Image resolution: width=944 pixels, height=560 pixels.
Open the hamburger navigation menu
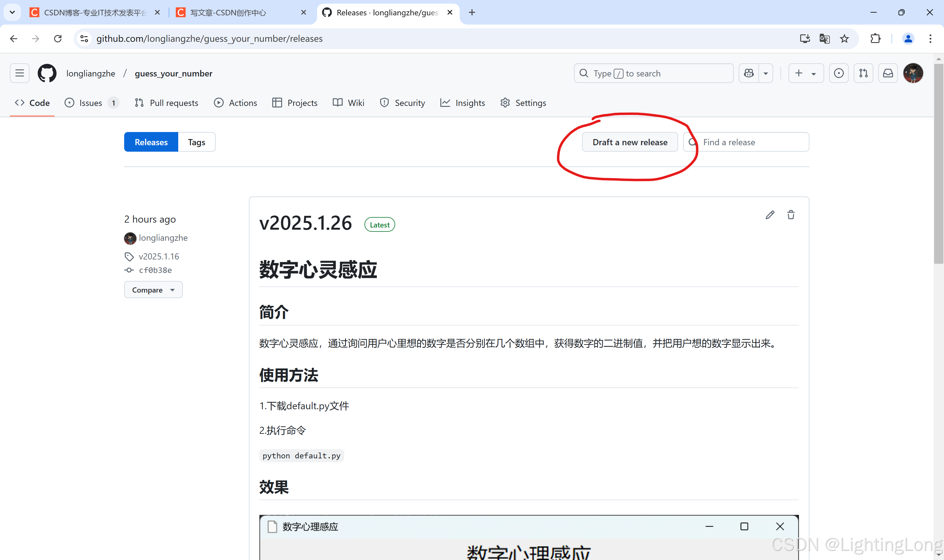click(20, 73)
